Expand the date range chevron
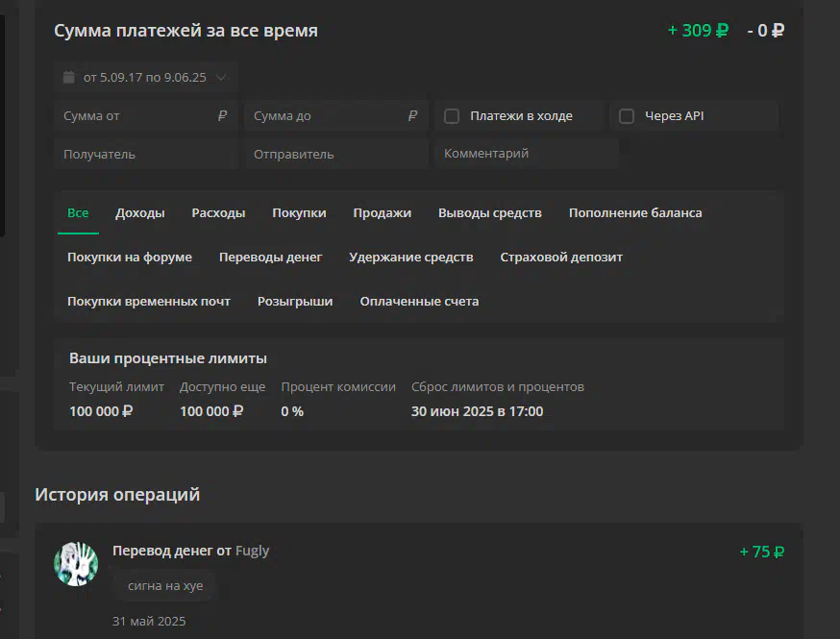The image size is (840, 639). tap(221, 77)
